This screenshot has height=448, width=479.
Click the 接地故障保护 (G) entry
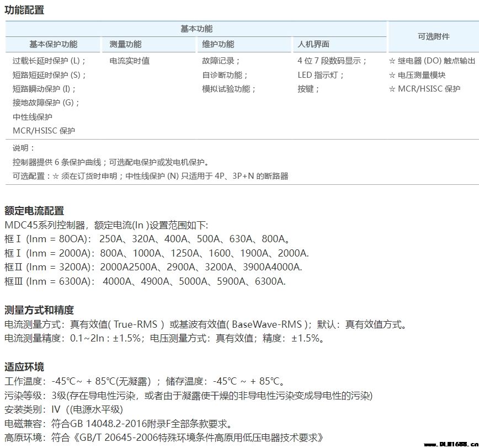tap(46, 103)
